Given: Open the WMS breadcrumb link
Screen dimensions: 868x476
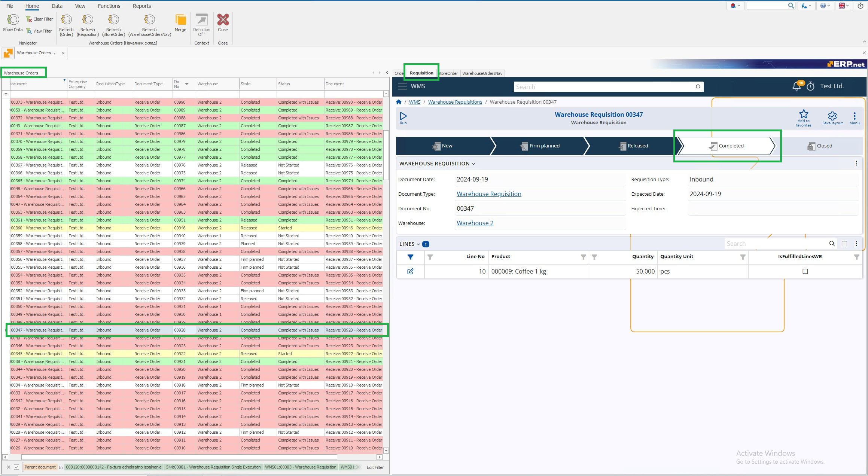Looking at the screenshot, I should 415,102.
